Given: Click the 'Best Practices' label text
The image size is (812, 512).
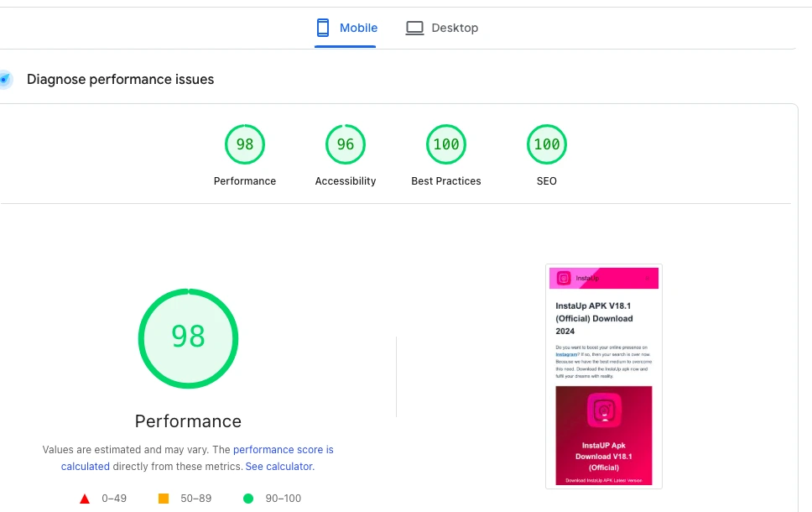Looking at the screenshot, I should (x=446, y=181).
